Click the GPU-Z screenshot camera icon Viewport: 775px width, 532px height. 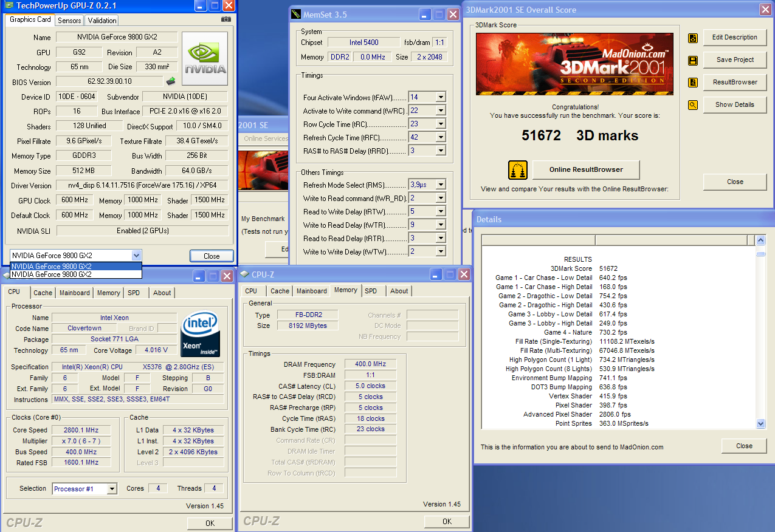tap(226, 19)
